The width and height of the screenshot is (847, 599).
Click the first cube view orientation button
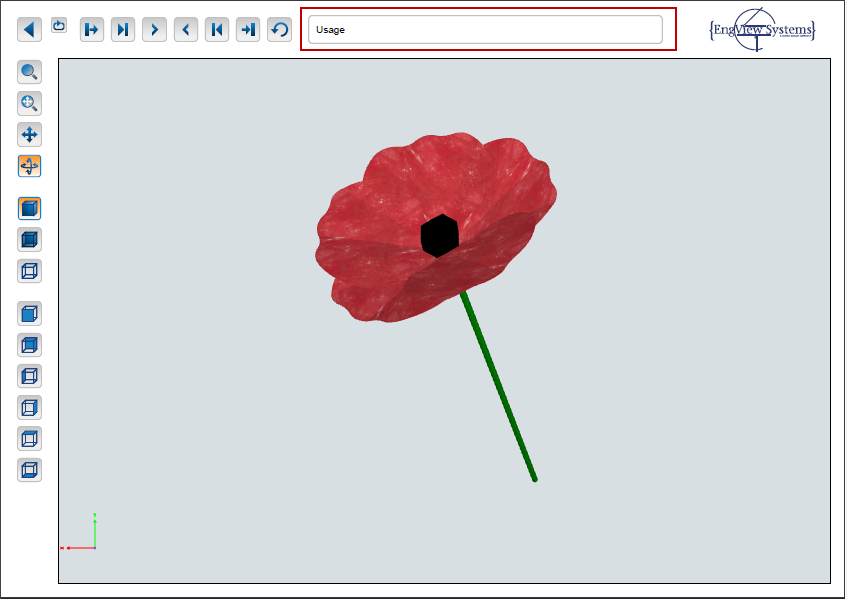pos(30,314)
